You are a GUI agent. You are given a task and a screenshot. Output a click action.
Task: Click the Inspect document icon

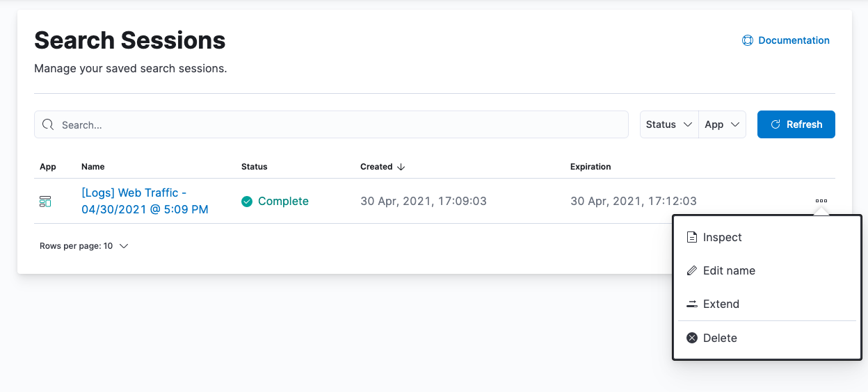pos(692,237)
